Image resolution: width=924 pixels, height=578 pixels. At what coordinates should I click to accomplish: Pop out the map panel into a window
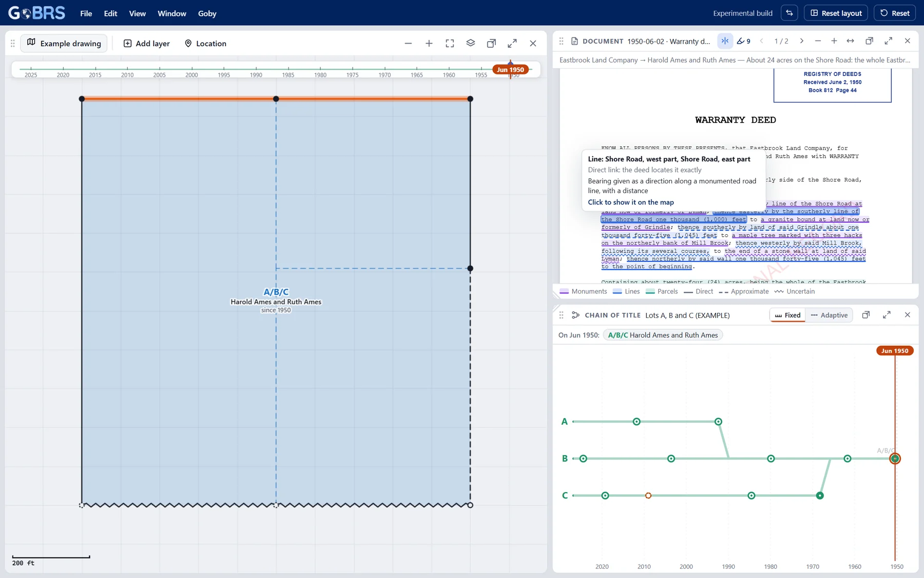tap(491, 43)
